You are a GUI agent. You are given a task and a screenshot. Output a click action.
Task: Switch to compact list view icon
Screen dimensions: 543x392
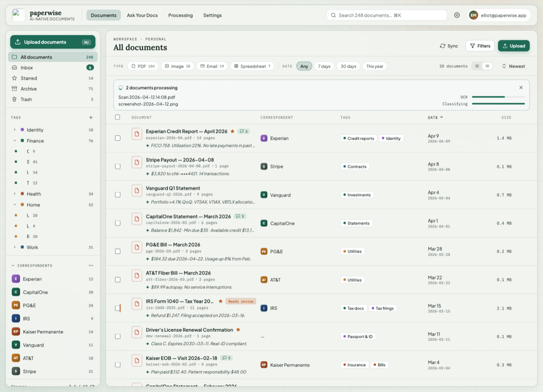[477, 66]
